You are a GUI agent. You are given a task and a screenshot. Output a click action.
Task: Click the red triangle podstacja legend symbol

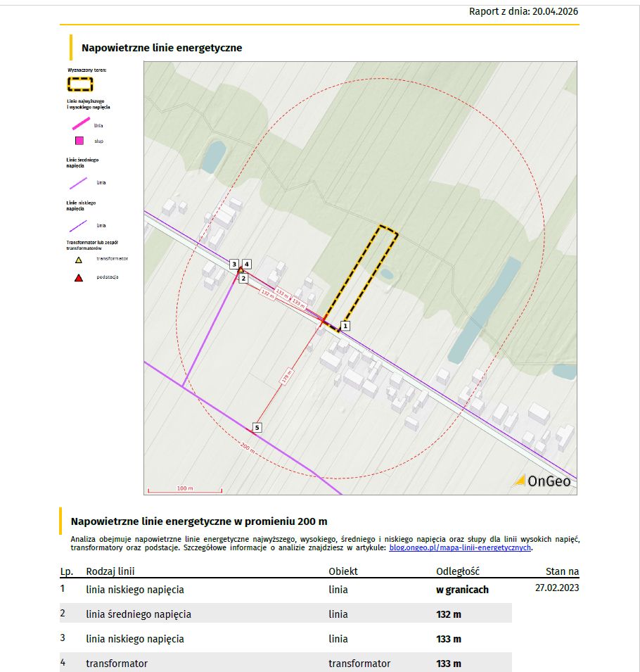79,278
